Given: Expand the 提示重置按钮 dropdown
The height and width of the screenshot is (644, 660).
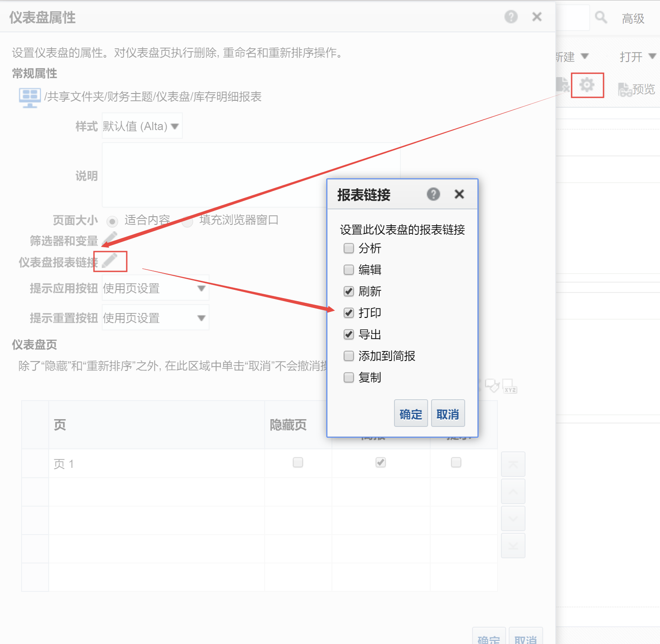Looking at the screenshot, I should tap(155, 318).
